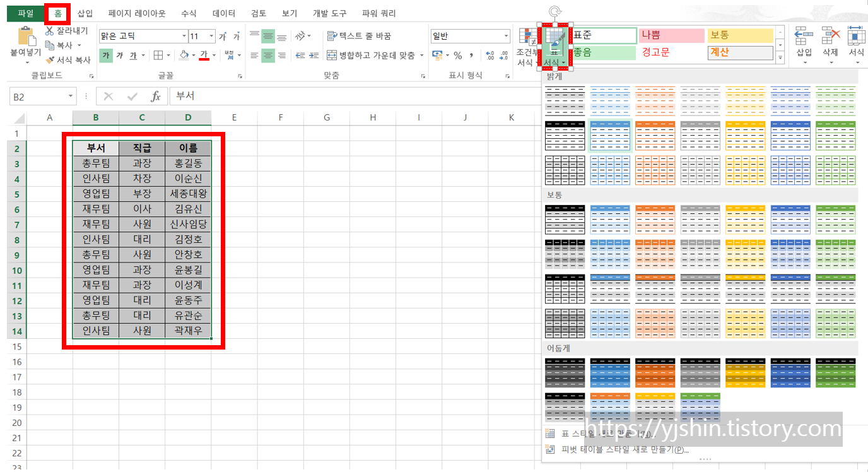Click the decrease decimal icon
868x472 pixels.
pyautogui.click(x=503, y=56)
